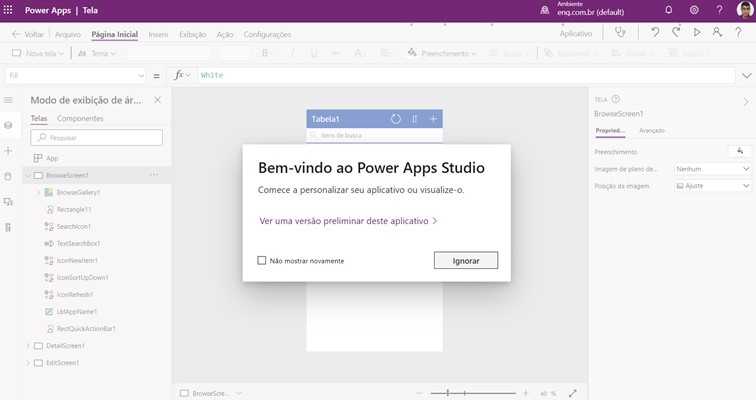Open the Nova tela dropdown
Screen dimensions: 756x400
click(38, 53)
